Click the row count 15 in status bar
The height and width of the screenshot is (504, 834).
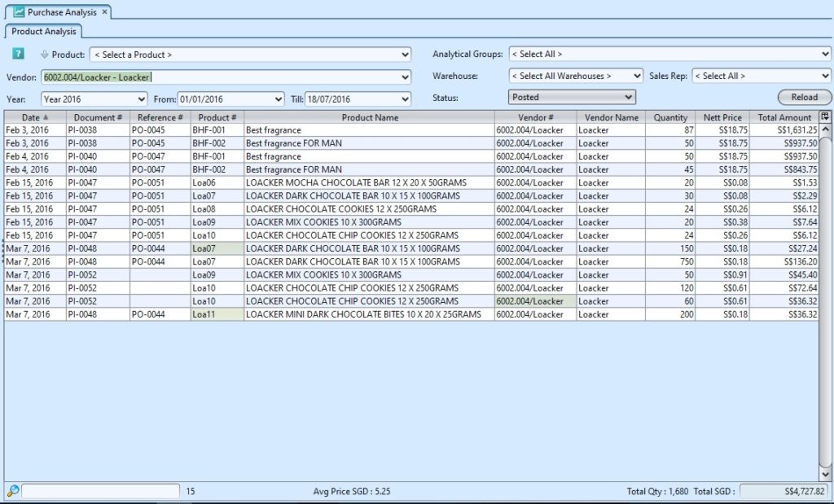tap(191, 492)
